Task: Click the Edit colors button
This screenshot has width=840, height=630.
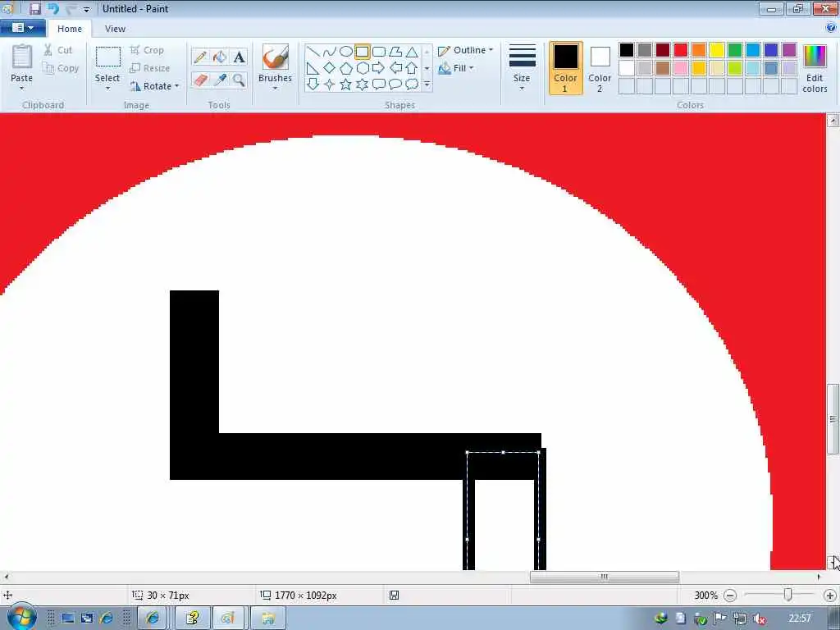Action: pyautogui.click(x=815, y=68)
